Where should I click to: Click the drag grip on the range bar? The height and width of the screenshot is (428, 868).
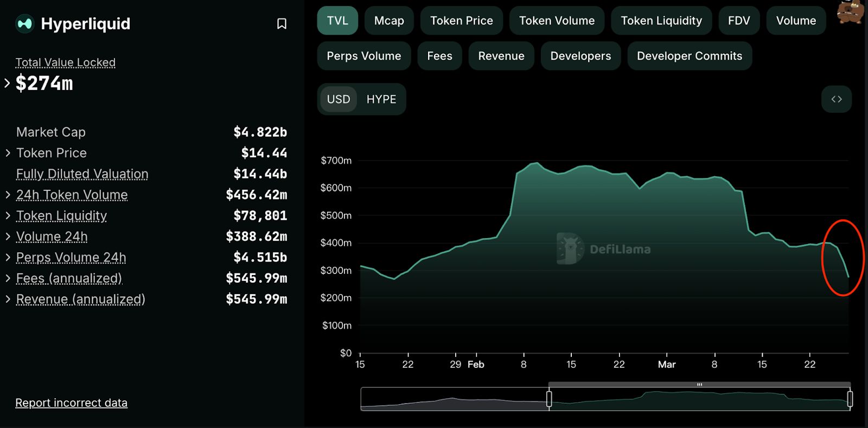pyautogui.click(x=699, y=385)
